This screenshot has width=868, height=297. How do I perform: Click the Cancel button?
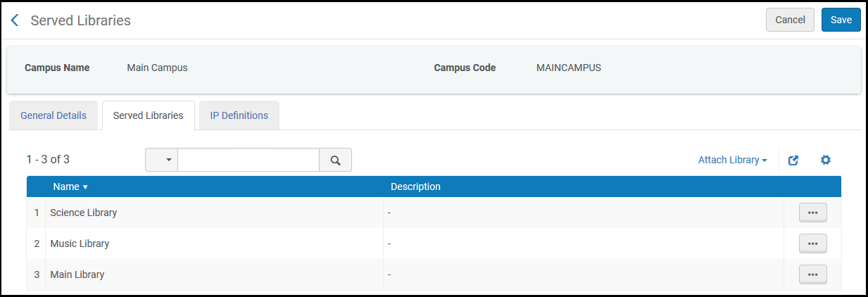[790, 20]
